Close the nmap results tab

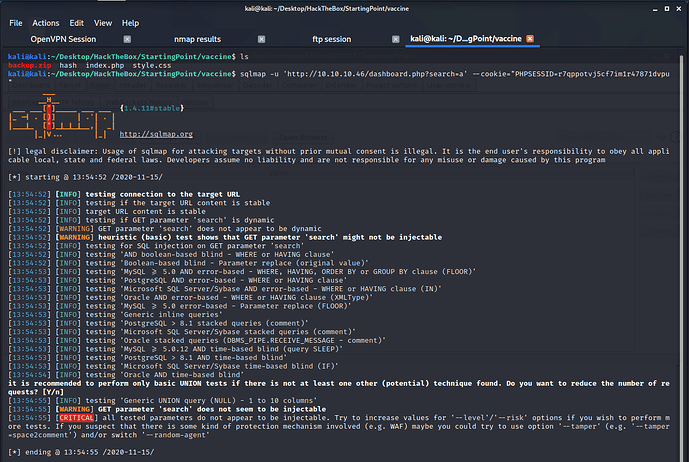pyautogui.click(x=261, y=39)
